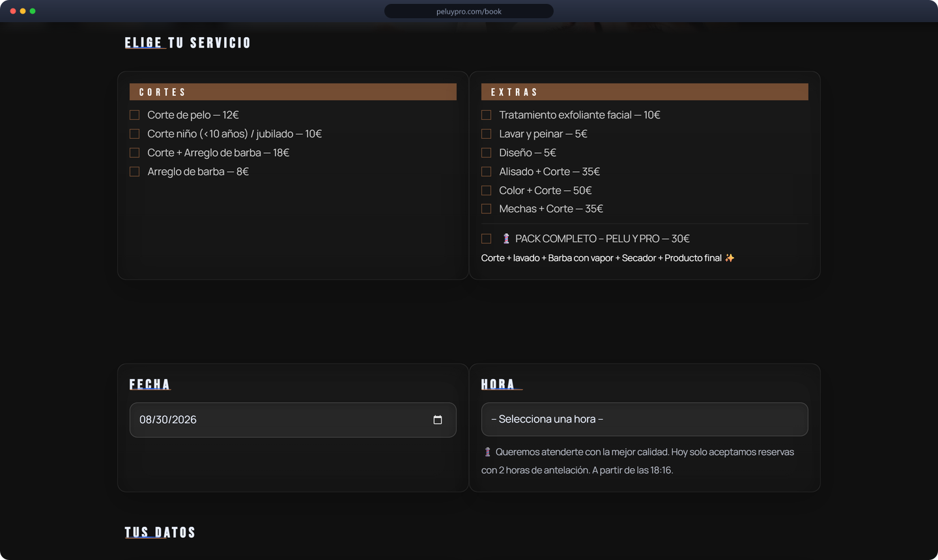Select Corte + Arreglo de barba — 18€
The image size is (938, 560).
coord(135,153)
